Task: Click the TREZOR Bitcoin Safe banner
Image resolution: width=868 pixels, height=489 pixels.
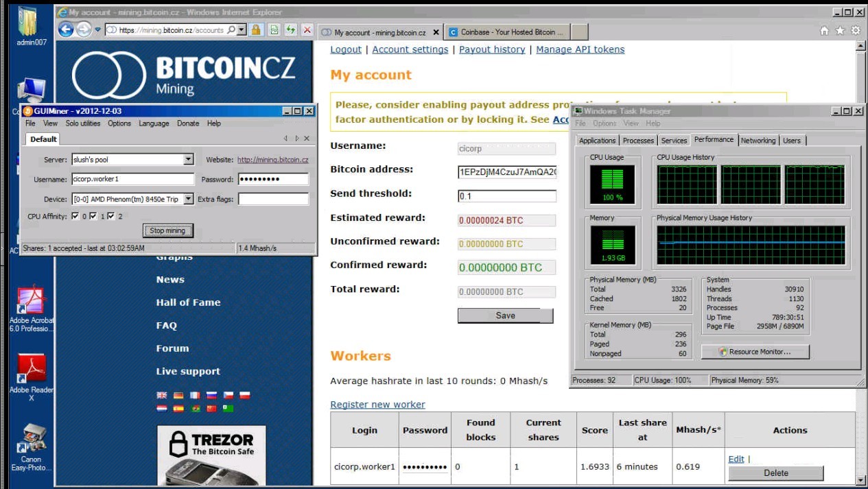Action: (211, 455)
